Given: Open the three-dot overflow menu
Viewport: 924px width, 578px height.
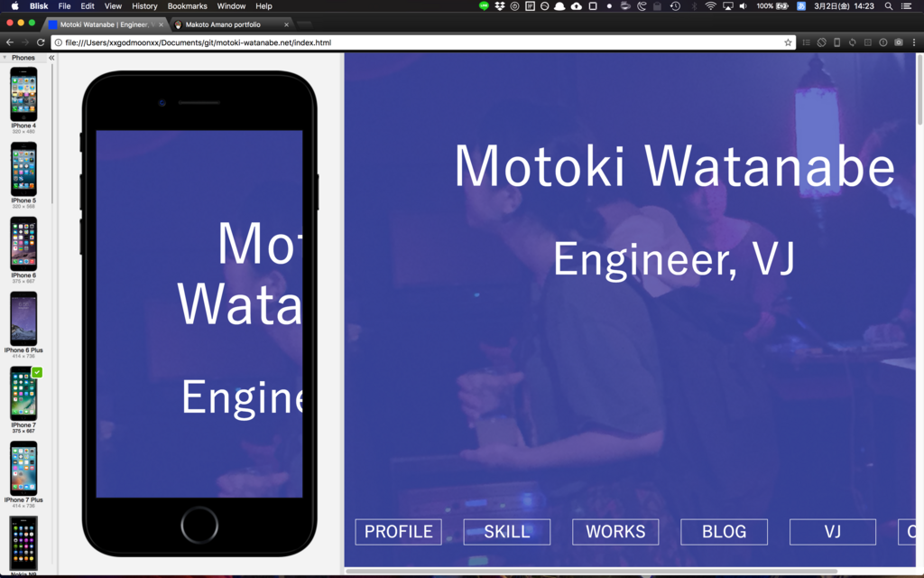Looking at the screenshot, I should [914, 42].
